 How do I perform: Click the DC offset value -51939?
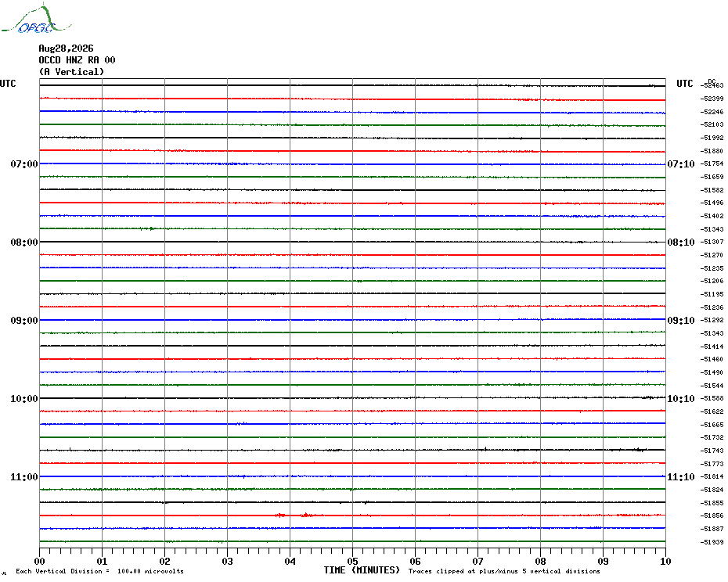(x=712, y=542)
